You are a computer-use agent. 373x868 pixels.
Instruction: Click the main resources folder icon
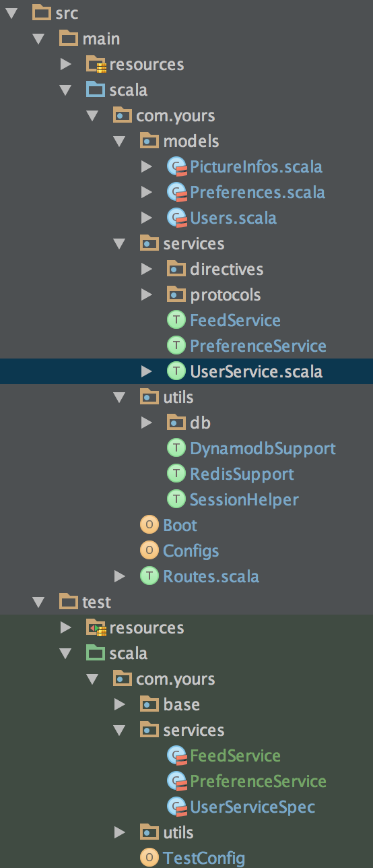tap(96, 65)
